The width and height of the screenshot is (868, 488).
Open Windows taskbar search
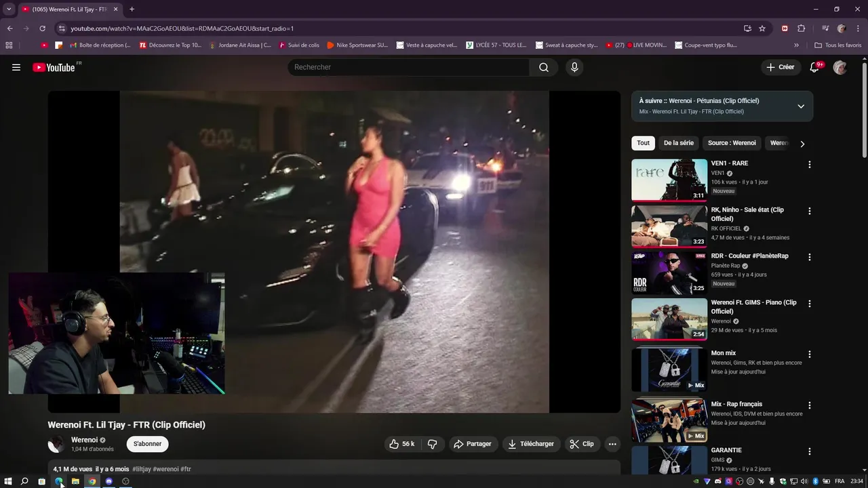[x=24, y=481]
